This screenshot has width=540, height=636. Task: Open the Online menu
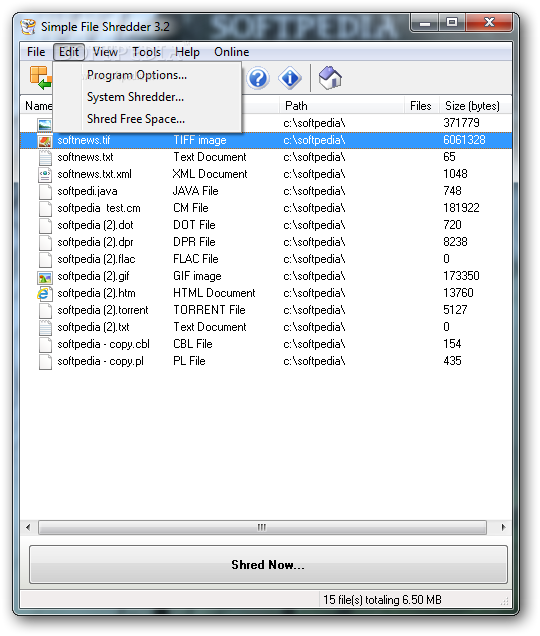tap(232, 52)
